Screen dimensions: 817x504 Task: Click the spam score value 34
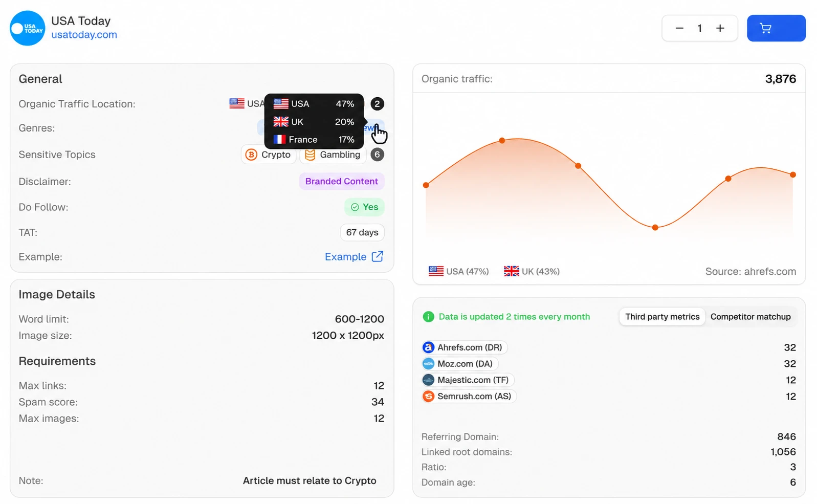378,402
